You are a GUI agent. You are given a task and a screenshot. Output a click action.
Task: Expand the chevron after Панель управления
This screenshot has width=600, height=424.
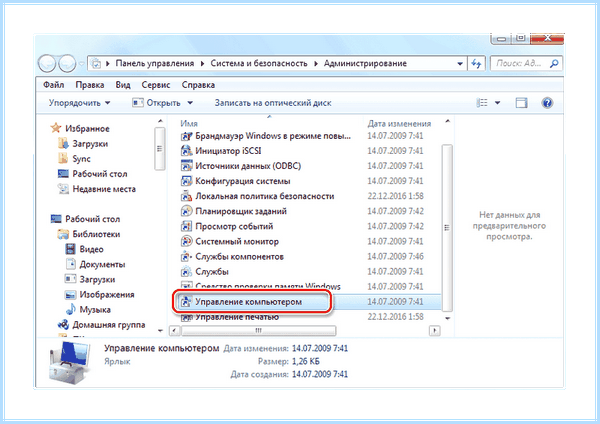click(202, 64)
